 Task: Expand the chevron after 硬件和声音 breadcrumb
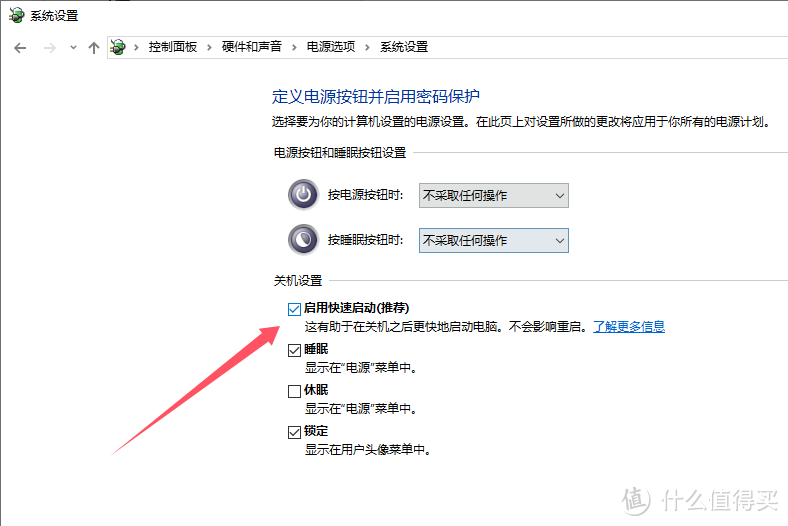click(294, 48)
